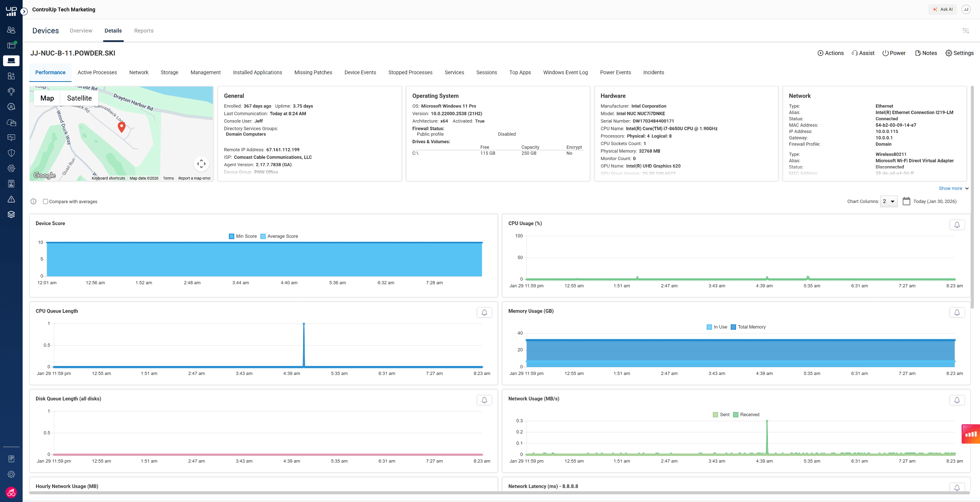Image resolution: width=980 pixels, height=502 pixels.
Task: Toggle Min Score legend series
Action: coord(243,236)
